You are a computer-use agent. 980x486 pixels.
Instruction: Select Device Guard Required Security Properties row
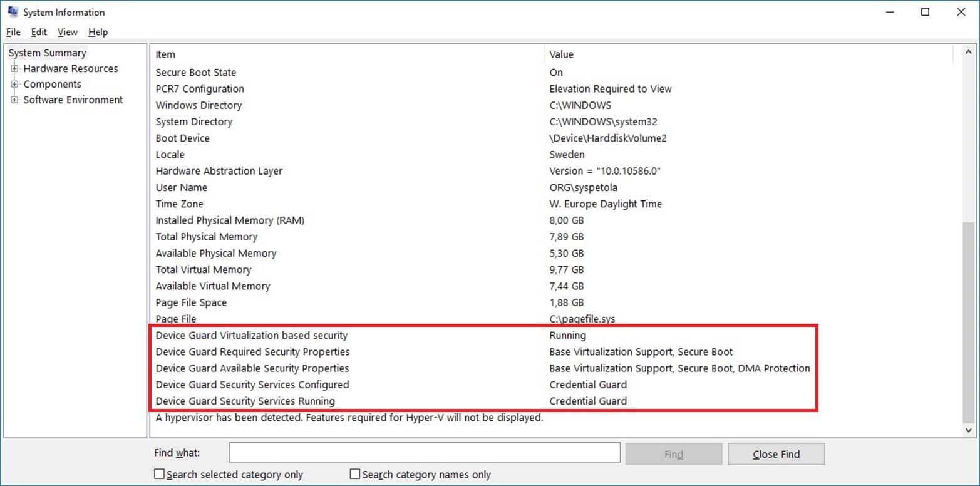[x=551, y=352]
